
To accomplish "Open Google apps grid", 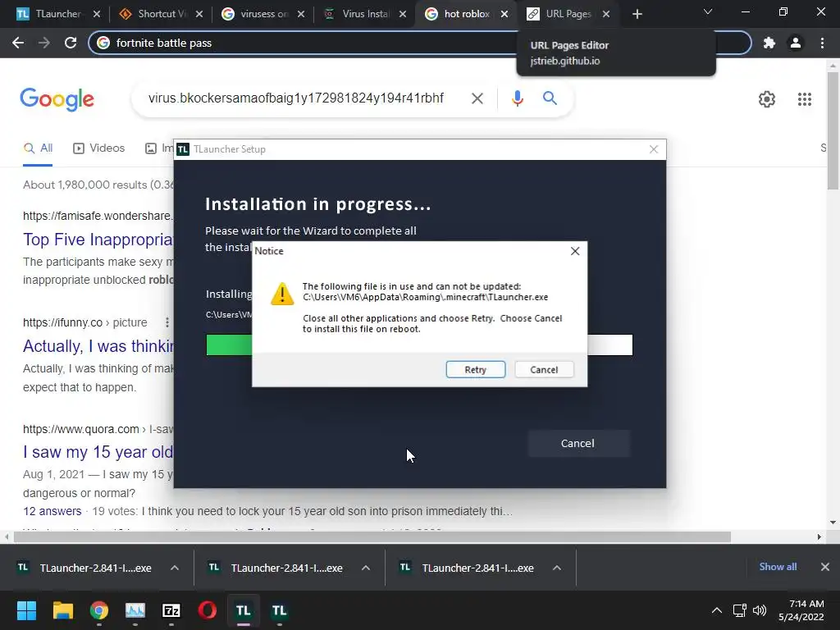I will tap(804, 99).
